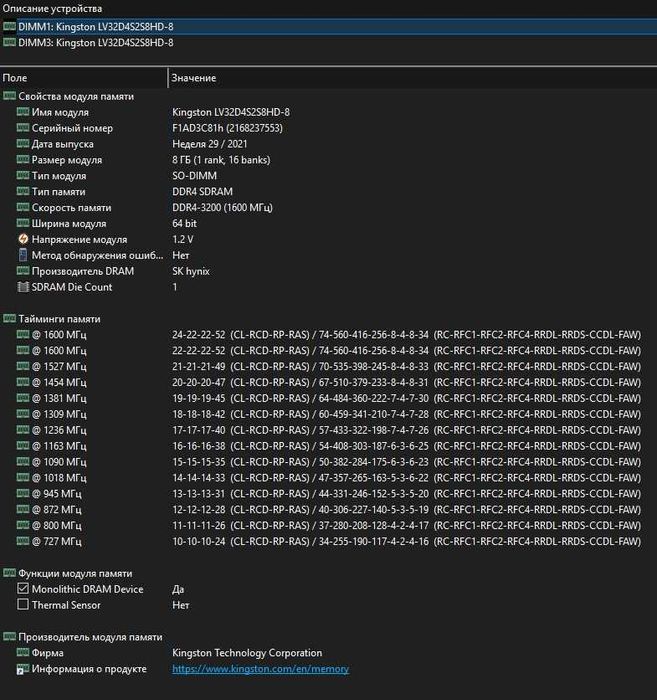Select 'Неделя 29 / 2021' value
Image resolution: width=657 pixels, height=700 pixels.
pos(209,144)
